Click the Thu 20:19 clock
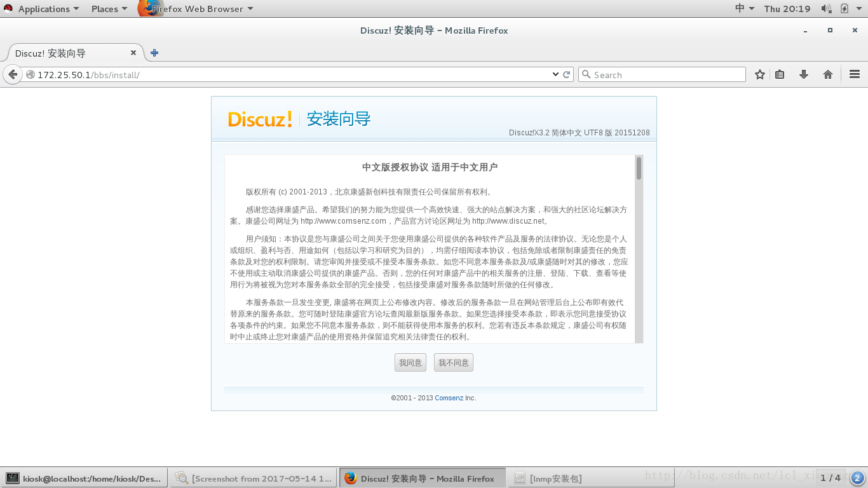The height and width of the screenshot is (488, 868). pyautogui.click(x=787, y=8)
